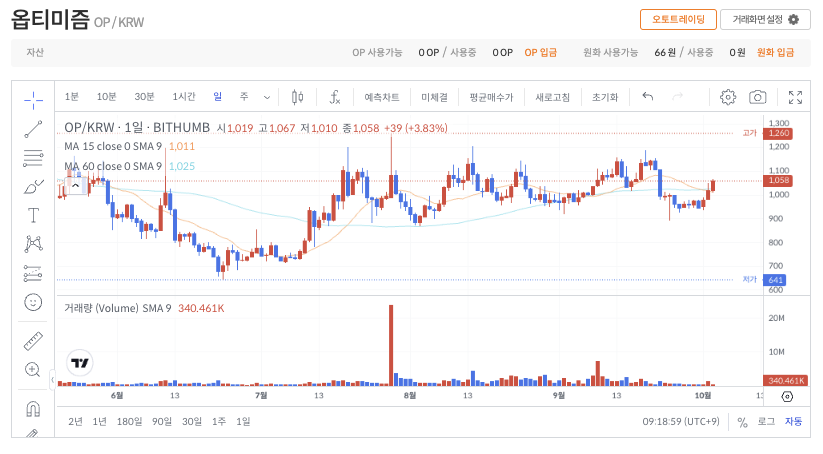This screenshot has width=823, height=454.
Task: Select the crosshair cursor tool
Action: tap(33, 98)
